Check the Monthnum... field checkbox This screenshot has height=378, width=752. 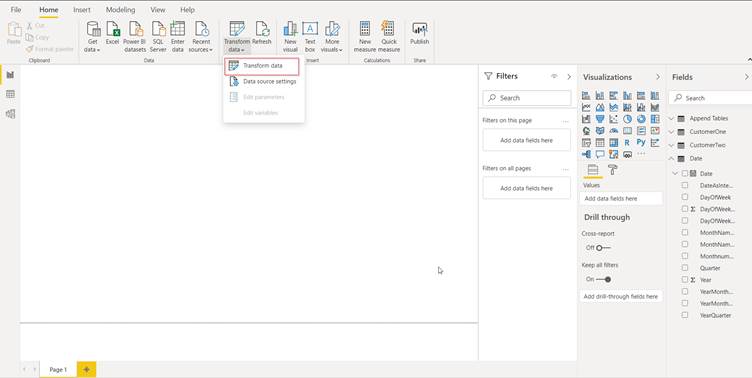[x=685, y=256]
